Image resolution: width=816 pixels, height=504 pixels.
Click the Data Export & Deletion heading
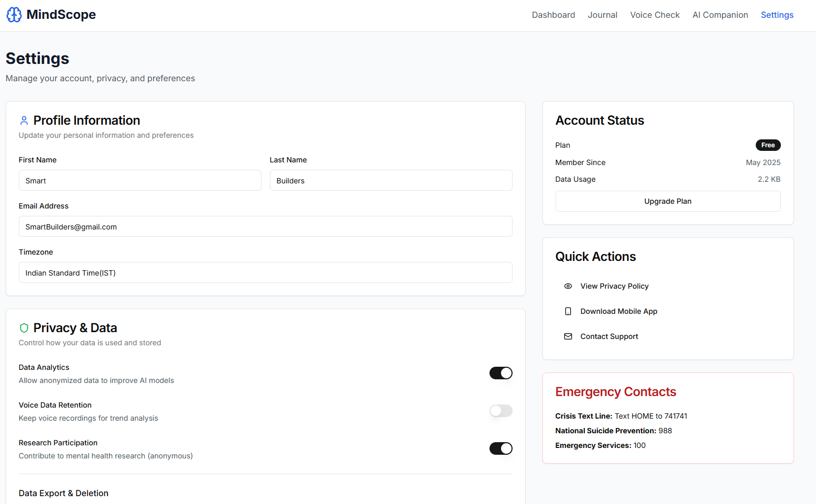tap(64, 493)
